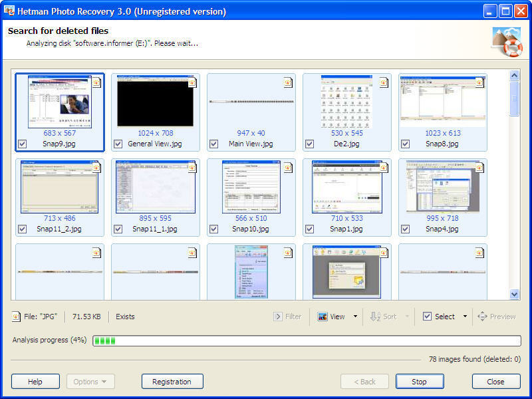532x399 pixels.
Task: Click the camera icon on Main View.jpg
Action: [287, 82]
